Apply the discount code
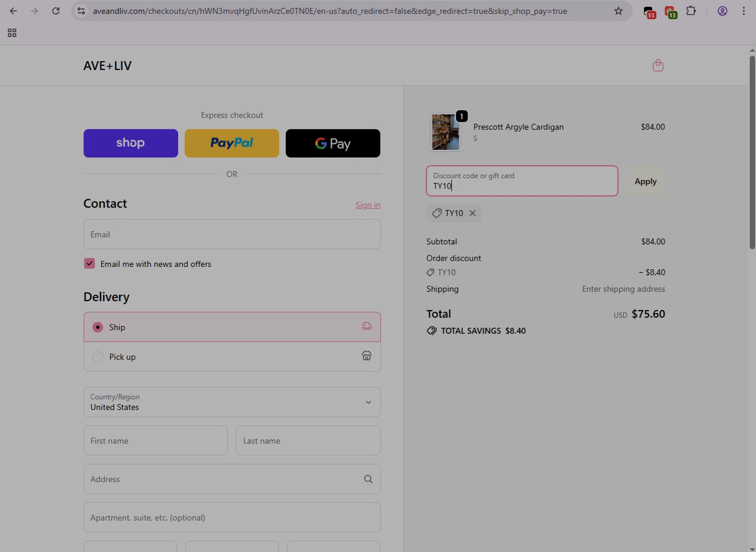Screen dimensions: 756x552 (x=646, y=181)
